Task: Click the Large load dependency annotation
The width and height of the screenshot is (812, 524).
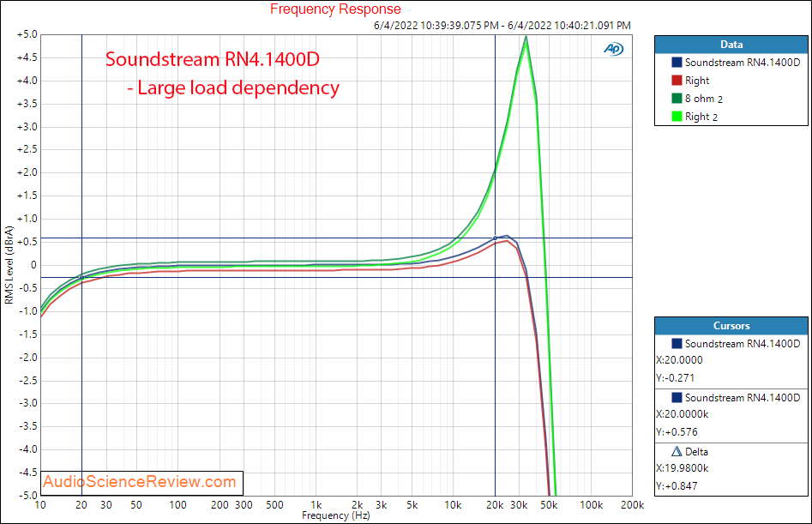Action: click(x=233, y=88)
